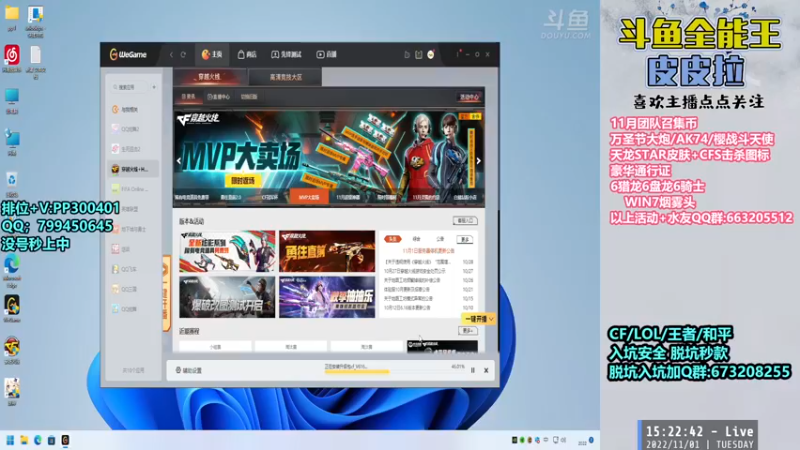Pause the update download
The height and width of the screenshot is (450, 800).
(472, 370)
